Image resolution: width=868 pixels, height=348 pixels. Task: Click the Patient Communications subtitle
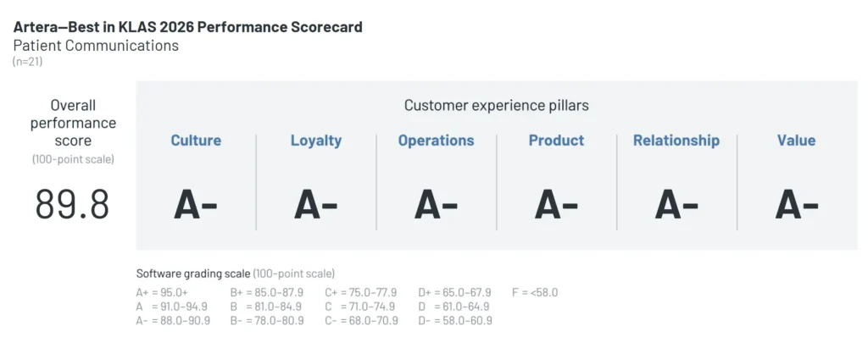[x=96, y=46]
